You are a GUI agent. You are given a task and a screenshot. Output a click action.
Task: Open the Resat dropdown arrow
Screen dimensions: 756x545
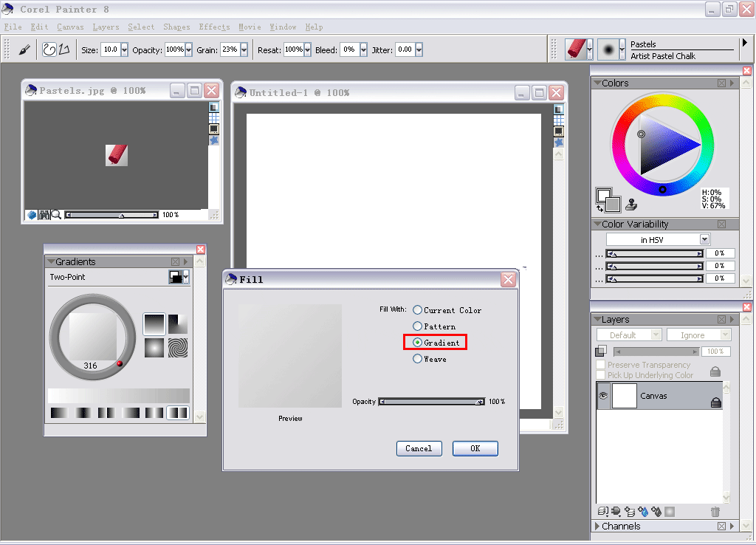coord(308,49)
